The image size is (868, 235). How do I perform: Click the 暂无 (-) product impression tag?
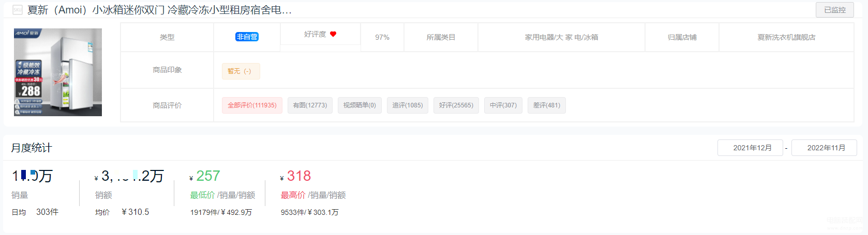click(x=241, y=71)
